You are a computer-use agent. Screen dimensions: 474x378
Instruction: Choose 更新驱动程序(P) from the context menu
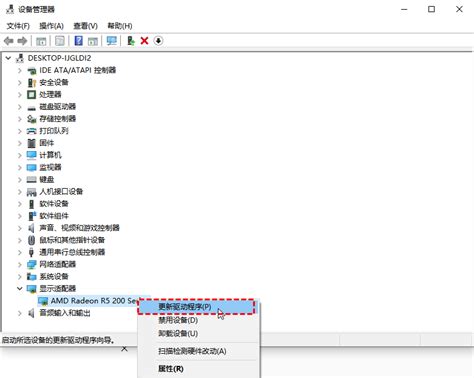(197, 307)
